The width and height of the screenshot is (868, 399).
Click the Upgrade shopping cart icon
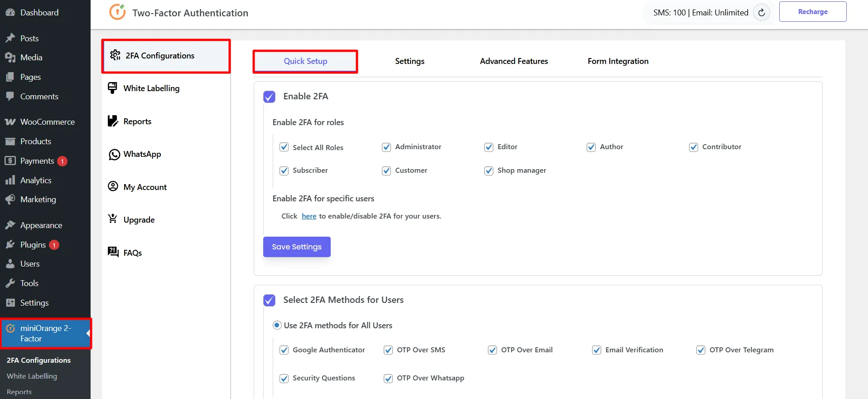(112, 219)
